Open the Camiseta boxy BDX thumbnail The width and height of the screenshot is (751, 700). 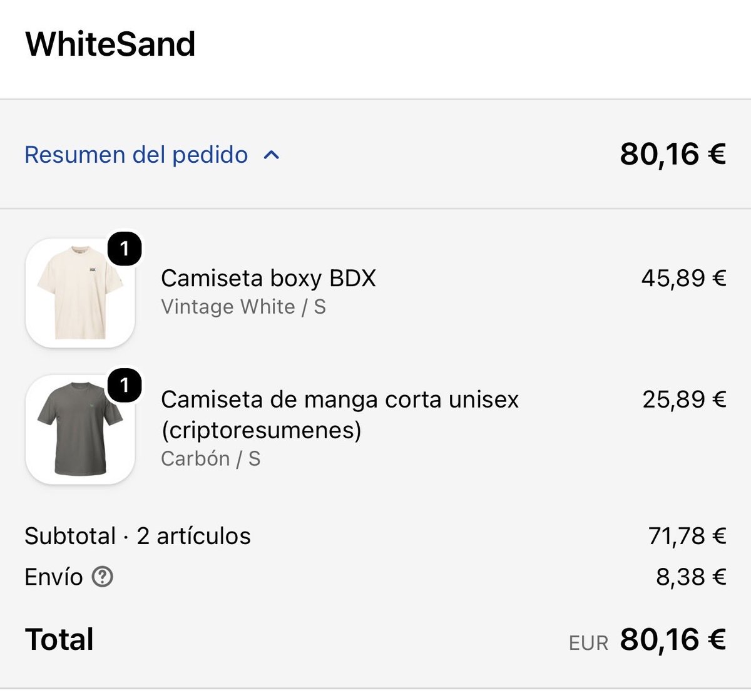pyautogui.click(x=80, y=292)
